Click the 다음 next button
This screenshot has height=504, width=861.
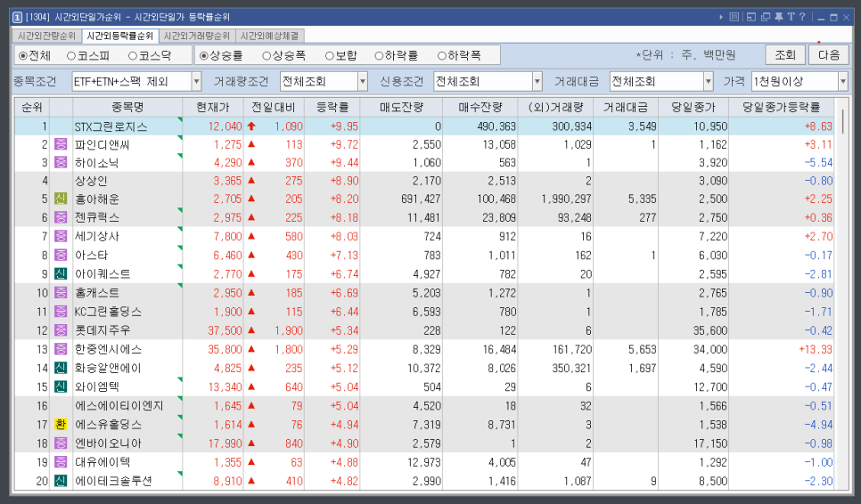pyautogui.click(x=828, y=54)
